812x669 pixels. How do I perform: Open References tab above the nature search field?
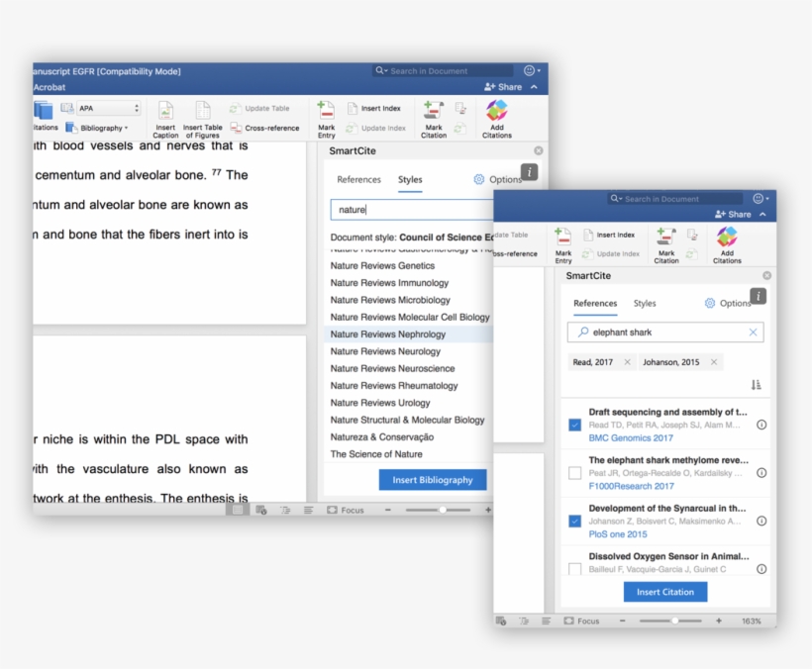358,180
